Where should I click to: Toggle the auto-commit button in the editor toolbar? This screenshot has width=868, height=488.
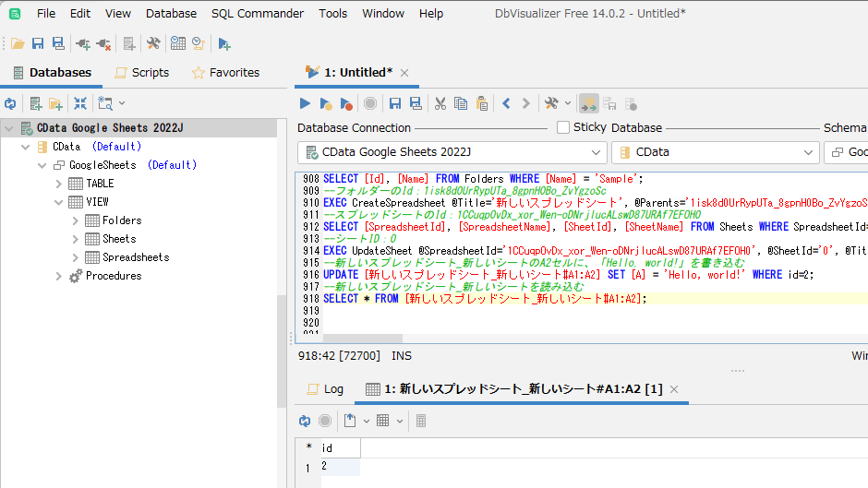(588, 103)
